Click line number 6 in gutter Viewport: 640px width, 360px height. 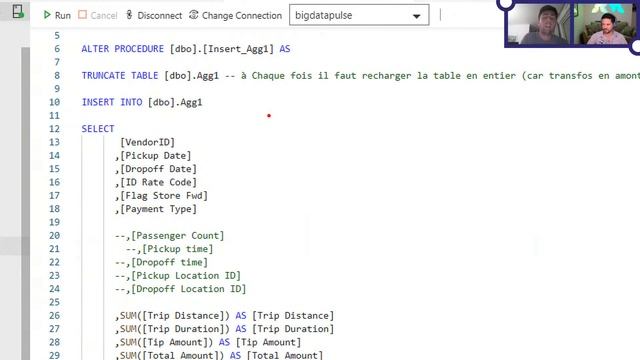point(57,49)
